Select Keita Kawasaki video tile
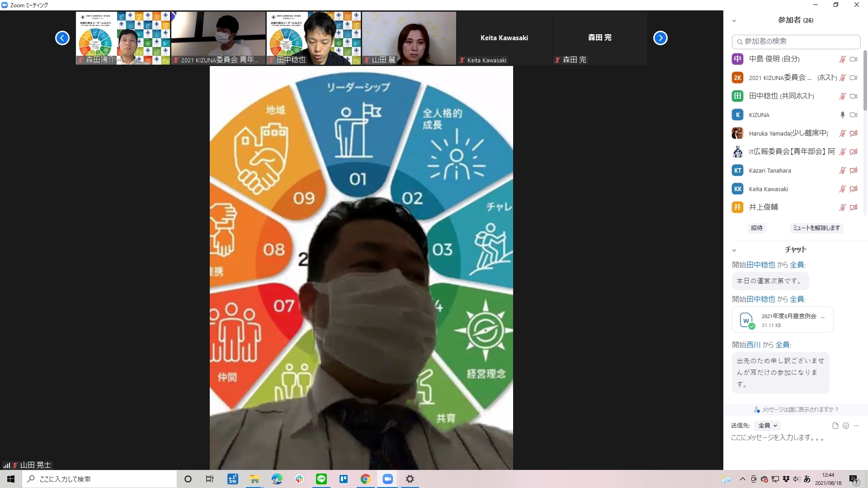The height and width of the screenshot is (488, 868). click(x=505, y=38)
